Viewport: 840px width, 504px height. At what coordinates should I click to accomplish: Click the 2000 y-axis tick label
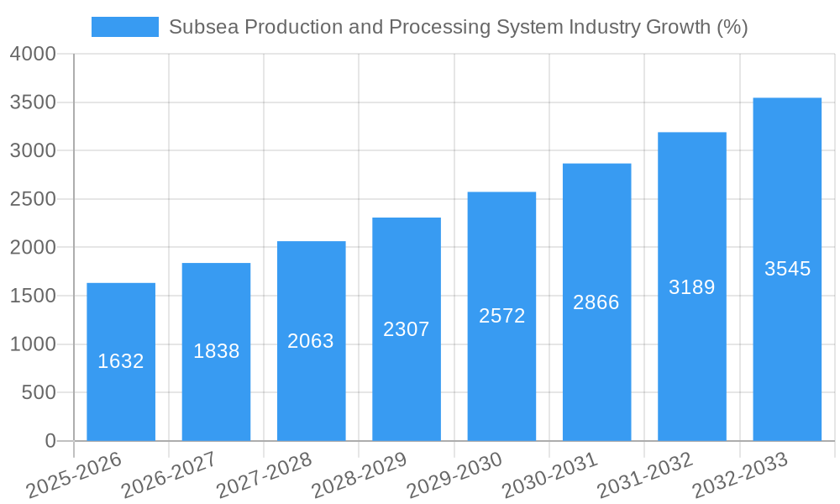coord(34,248)
